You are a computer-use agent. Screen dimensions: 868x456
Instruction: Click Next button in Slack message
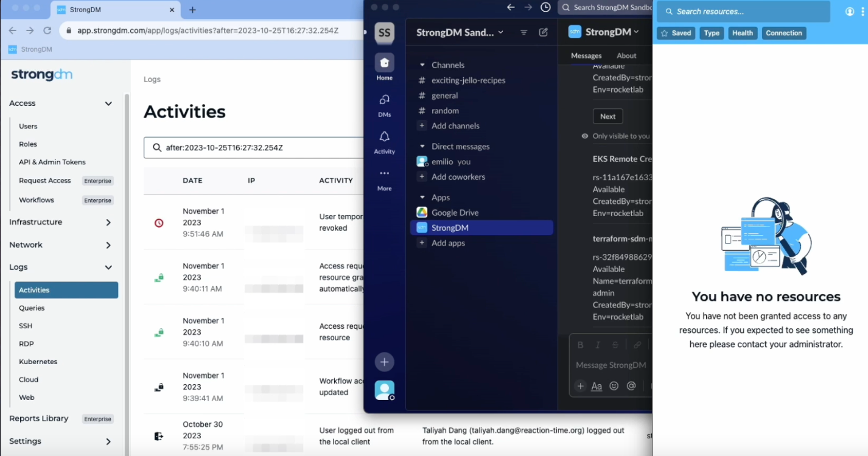click(607, 116)
